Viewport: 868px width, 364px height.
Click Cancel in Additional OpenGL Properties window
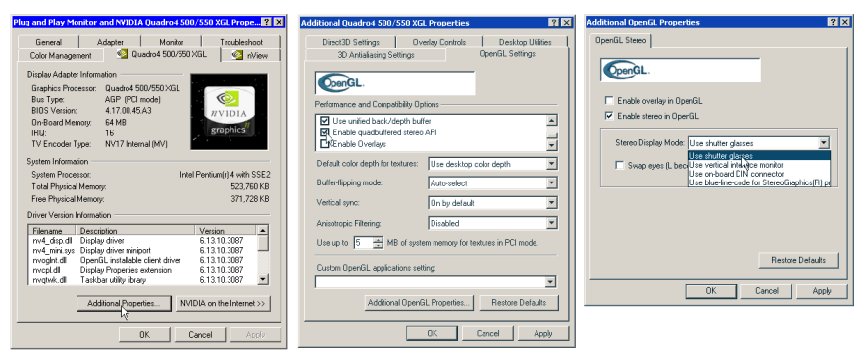click(767, 290)
